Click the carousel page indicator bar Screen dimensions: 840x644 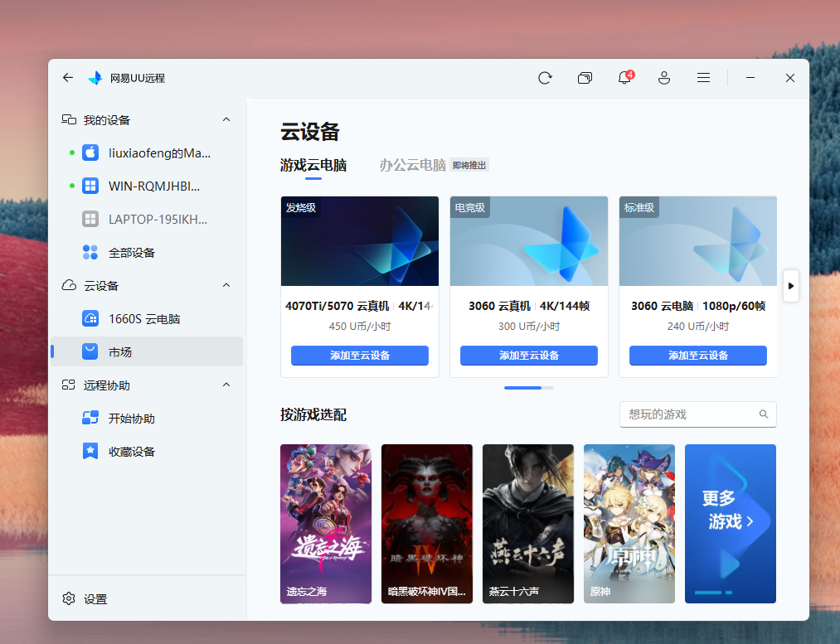[x=529, y=388]
